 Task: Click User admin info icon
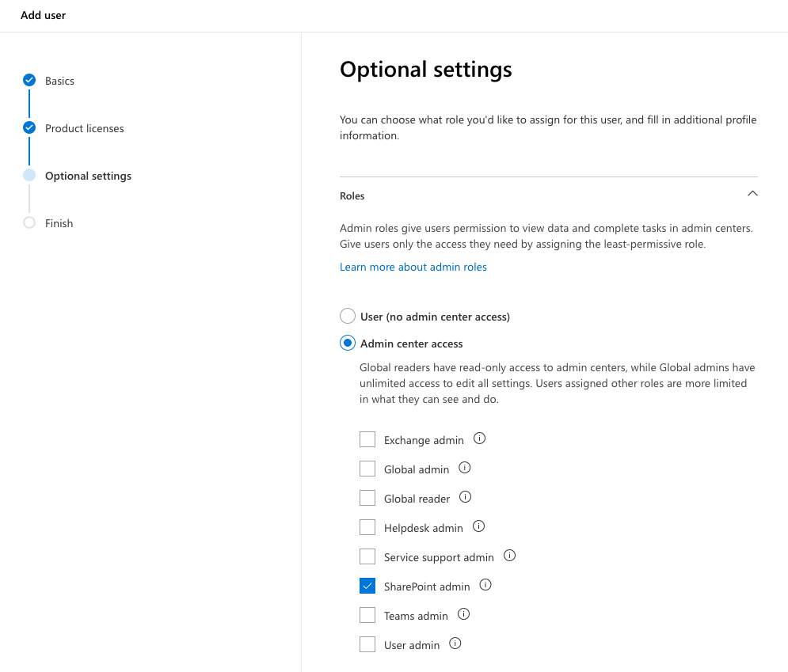coord(455,644)
